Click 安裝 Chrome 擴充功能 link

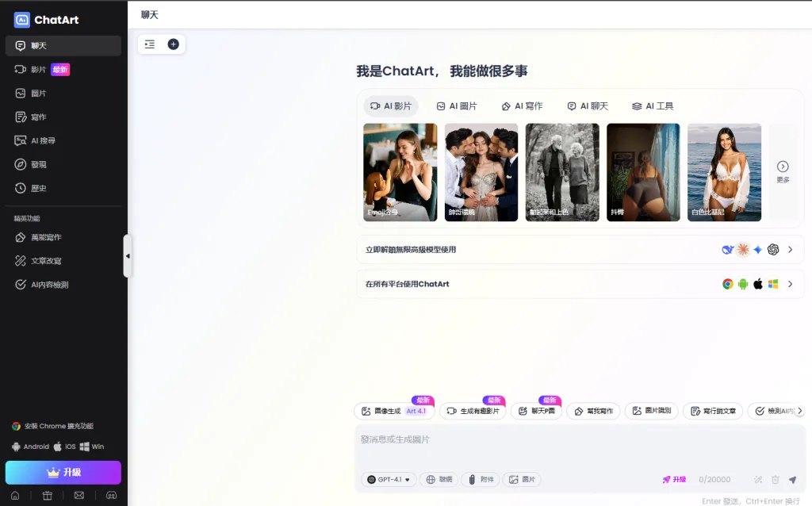(53, 426)
